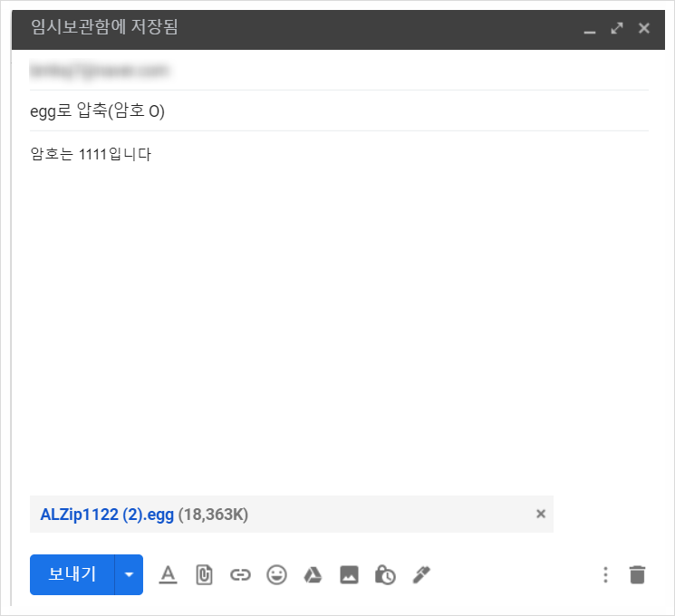The width and height of the screenshot is (675, 616).
Task: Click the insert signature pen icon
Action: click(421, 574)
